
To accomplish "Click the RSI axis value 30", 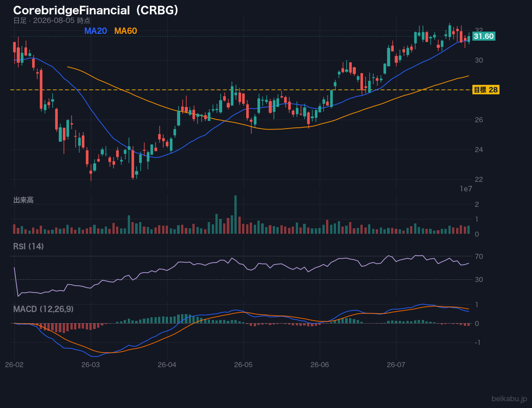I will tap(479, 279).
